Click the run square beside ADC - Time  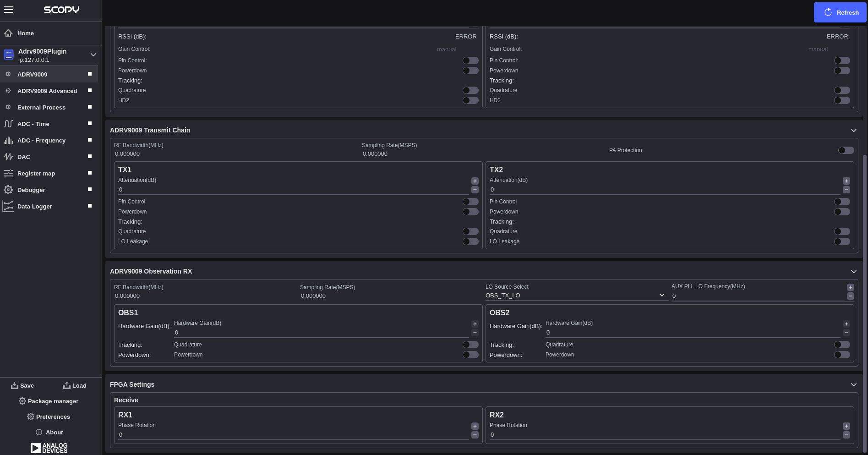pyautogui.click(x=90, y=123)
